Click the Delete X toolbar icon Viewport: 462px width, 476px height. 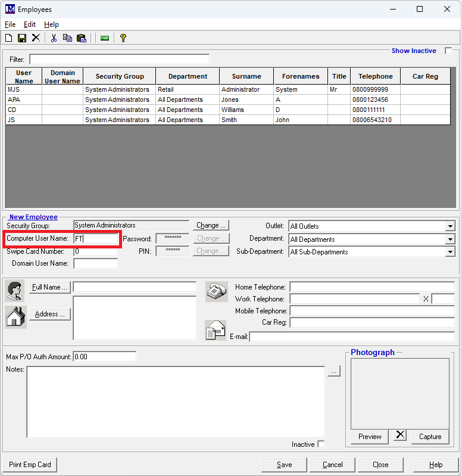36,38
